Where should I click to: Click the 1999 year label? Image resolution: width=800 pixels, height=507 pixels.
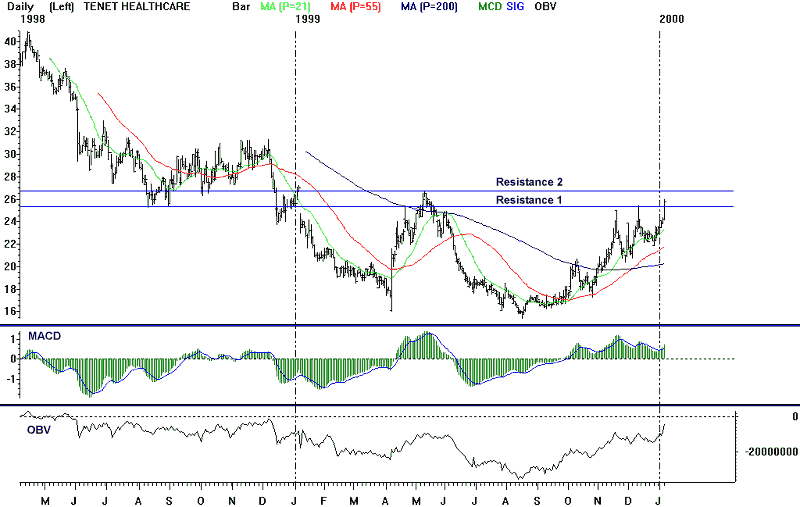[x=308, y=19]
